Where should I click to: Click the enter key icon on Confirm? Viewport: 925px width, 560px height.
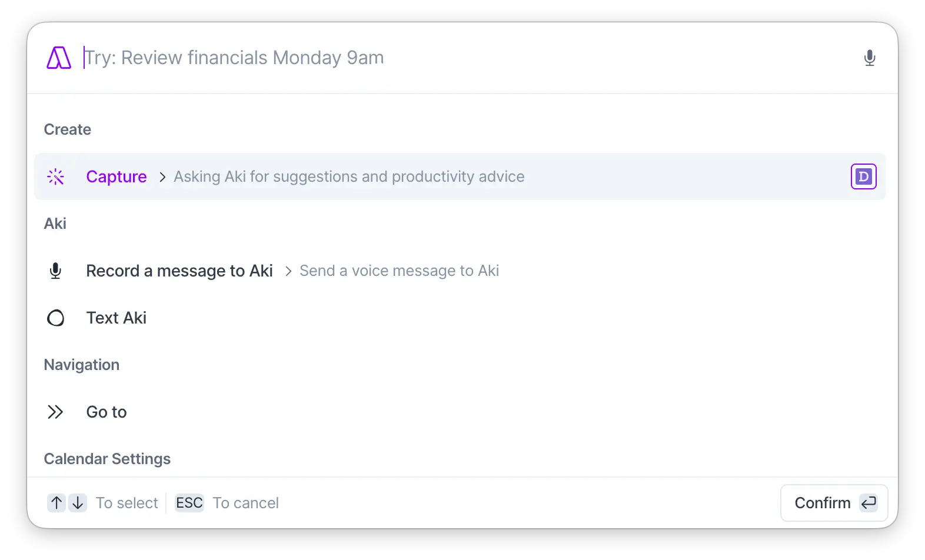869,503
